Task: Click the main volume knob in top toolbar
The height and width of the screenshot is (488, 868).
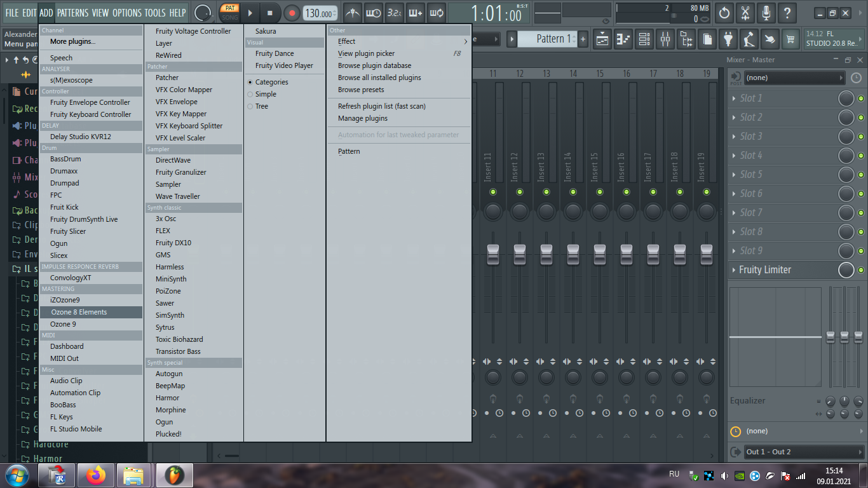Action: pos(203,13)
